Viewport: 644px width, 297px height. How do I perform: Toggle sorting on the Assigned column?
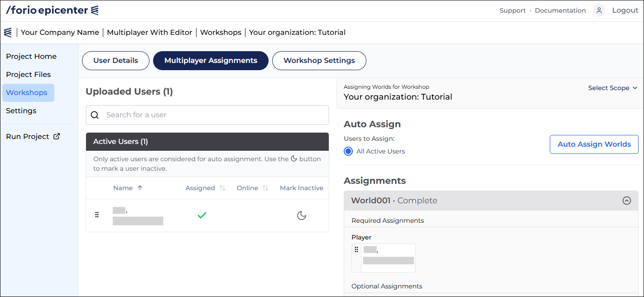pyautogui.click(x=222, y=187)
